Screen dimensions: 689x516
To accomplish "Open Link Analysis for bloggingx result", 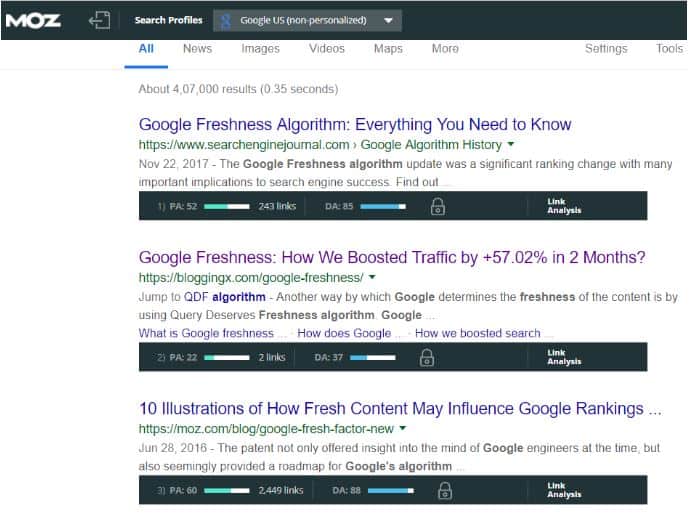I will (564, 357).
